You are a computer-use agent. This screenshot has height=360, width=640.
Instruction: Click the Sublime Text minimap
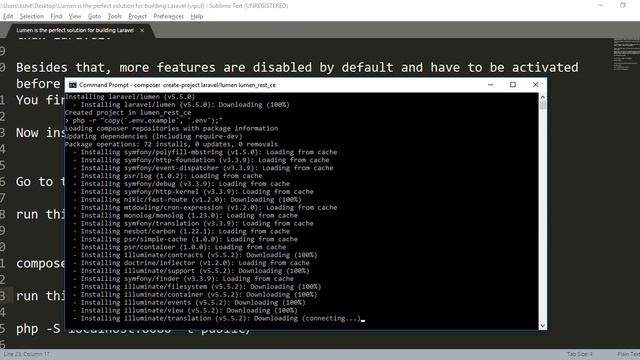627,55
